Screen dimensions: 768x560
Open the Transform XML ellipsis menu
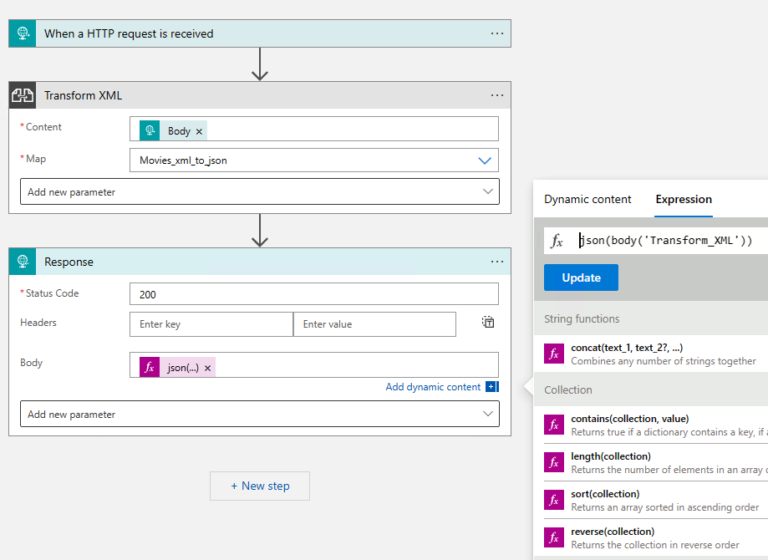(497, 95)
